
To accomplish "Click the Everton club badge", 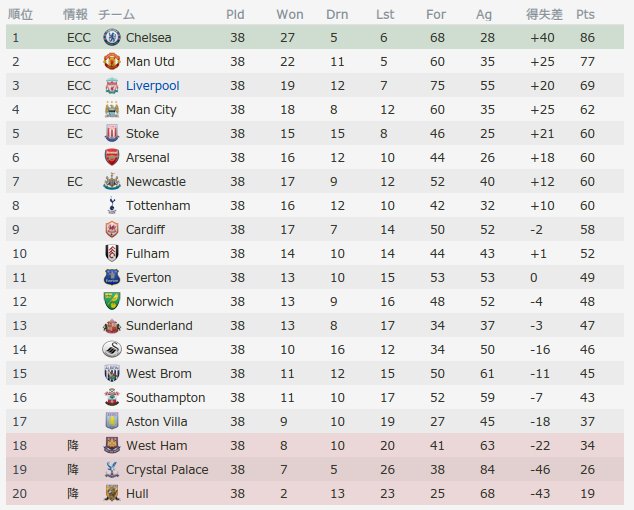I will [x=112, y=277].
